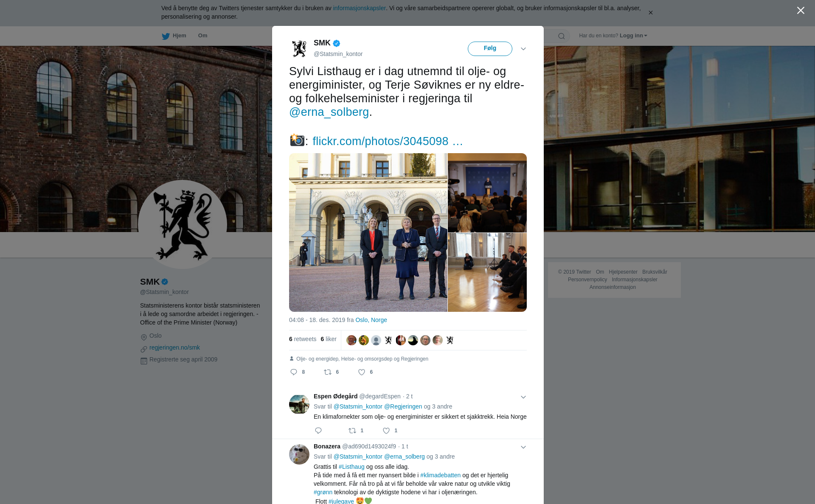Click the reply icon under SMK tweet
Screen dimensions: 815x504
click(x=294, y=372)
